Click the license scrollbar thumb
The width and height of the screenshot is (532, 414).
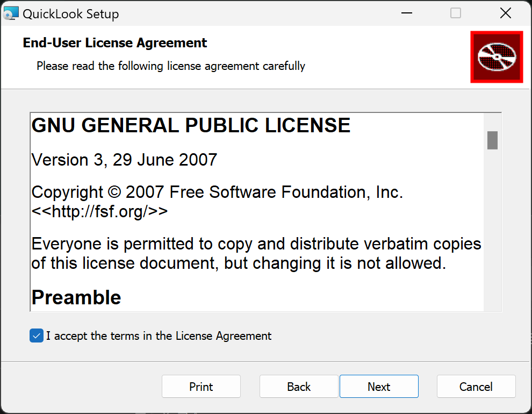(x=492, y=140)
